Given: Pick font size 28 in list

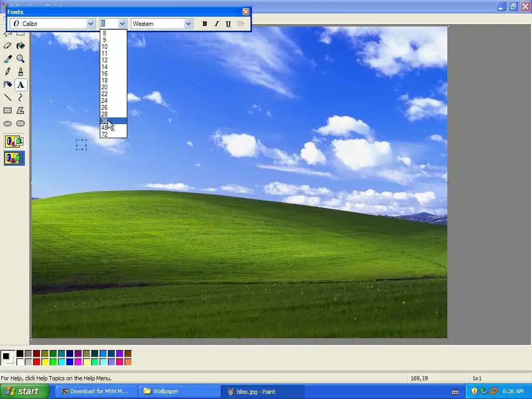Looking at the screenshot, I should point(113,114).
